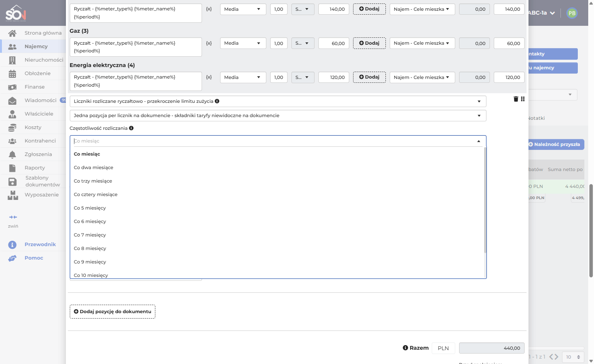The width and height of the screenshot is (594, 364).
Task: Click PLN currency field next to Razem
Action: pyautogui.click(x=443, y=348)
